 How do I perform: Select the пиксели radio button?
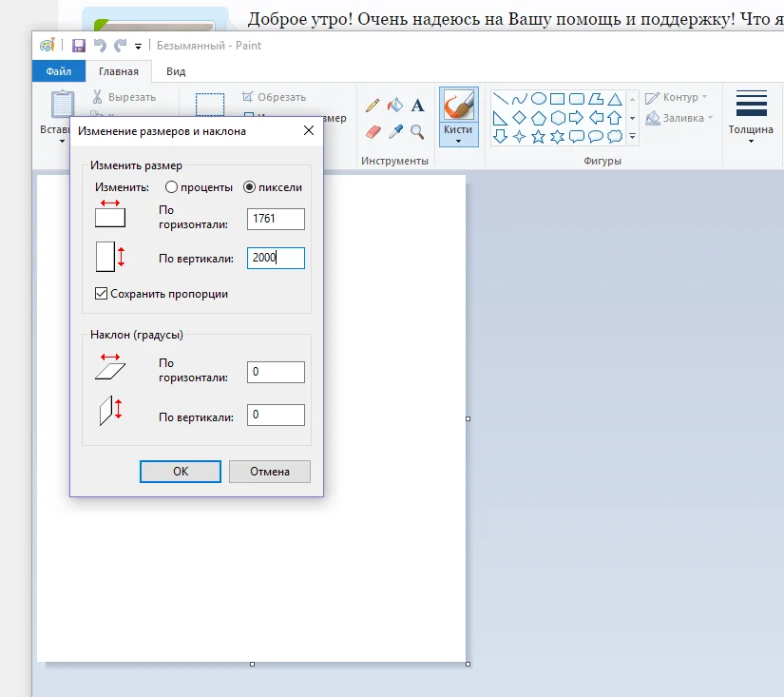(x=249, y=187)
